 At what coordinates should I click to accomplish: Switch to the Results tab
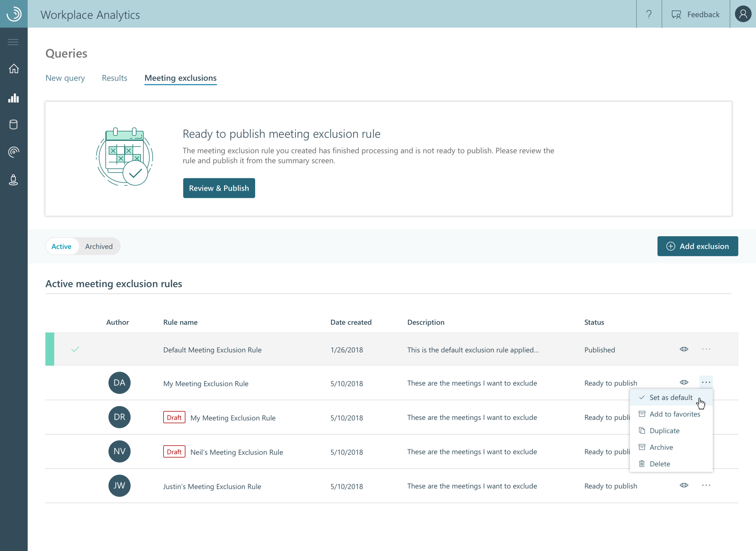(x=114, y=77)
